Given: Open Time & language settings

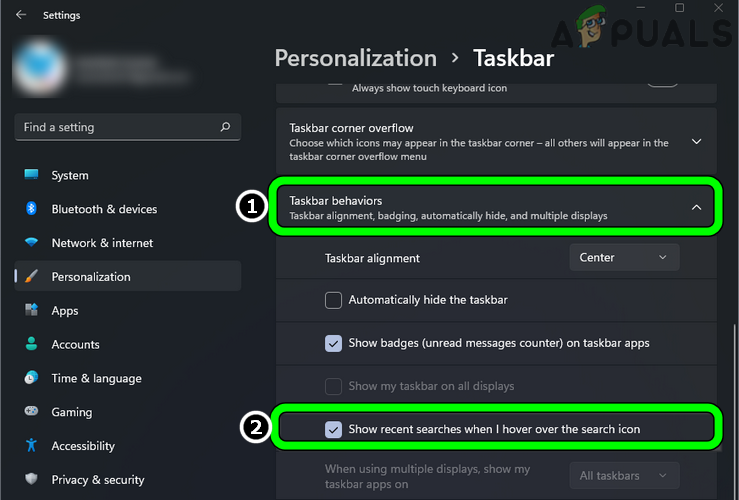Looking at the screenshot, I should click(x=96, y=378).
